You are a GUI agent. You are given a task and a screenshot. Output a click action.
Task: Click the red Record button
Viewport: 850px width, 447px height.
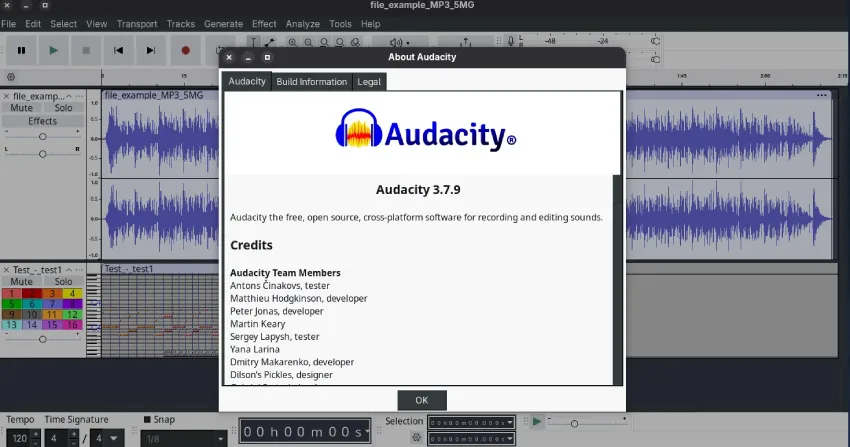click(x=185, y=50)
